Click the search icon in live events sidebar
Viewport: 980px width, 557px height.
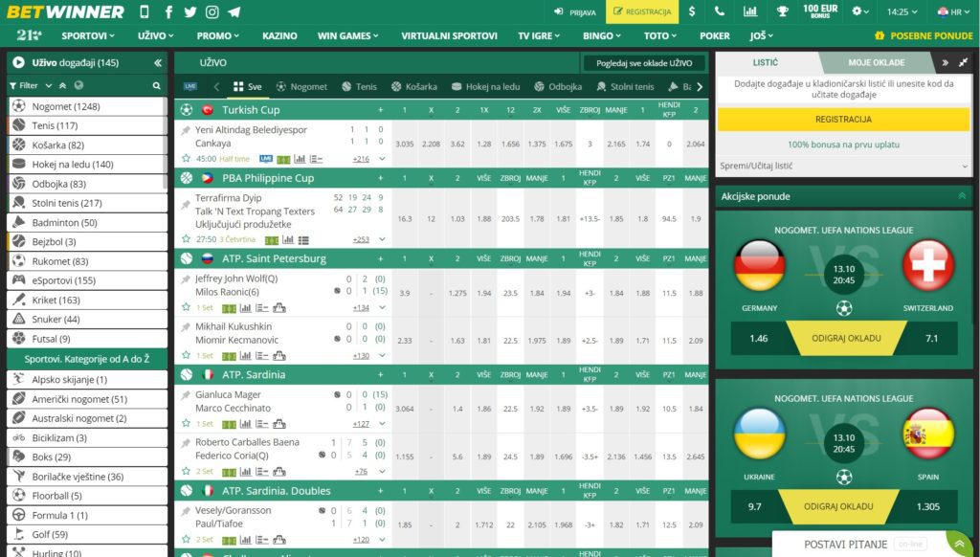156,85
